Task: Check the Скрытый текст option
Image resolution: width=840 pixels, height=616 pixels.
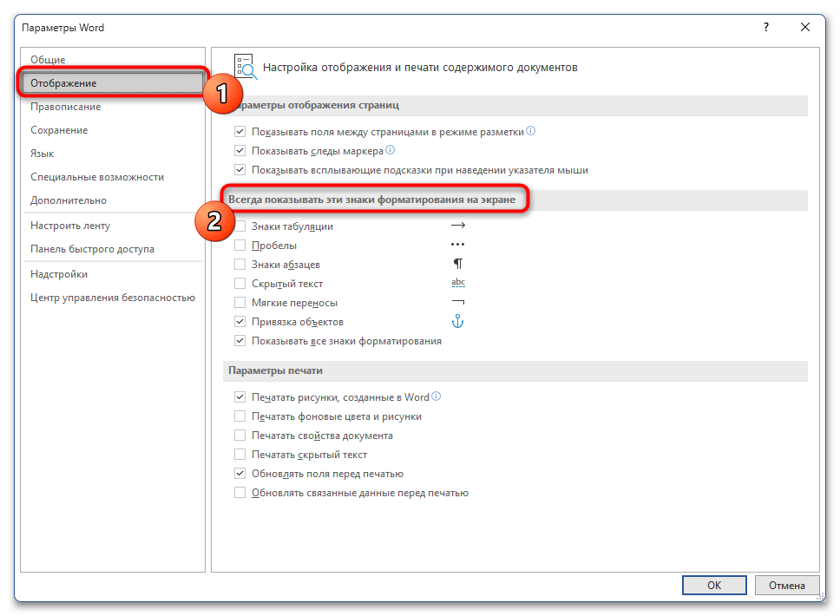Action: click(x=240, y=284)
